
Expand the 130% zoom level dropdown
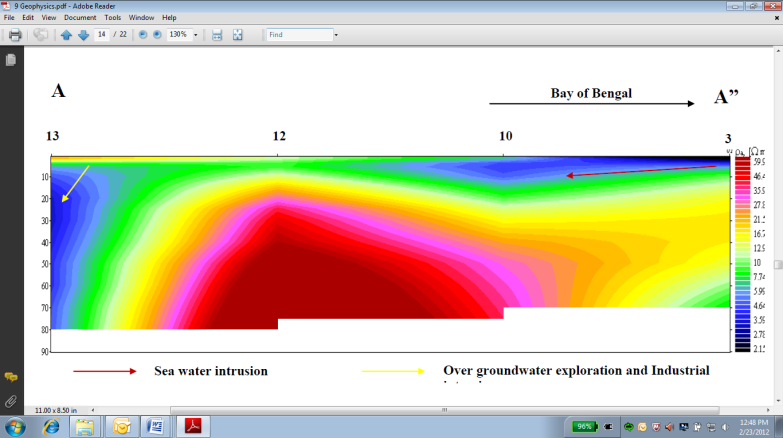pyautogui.click(x=196, y=35)
